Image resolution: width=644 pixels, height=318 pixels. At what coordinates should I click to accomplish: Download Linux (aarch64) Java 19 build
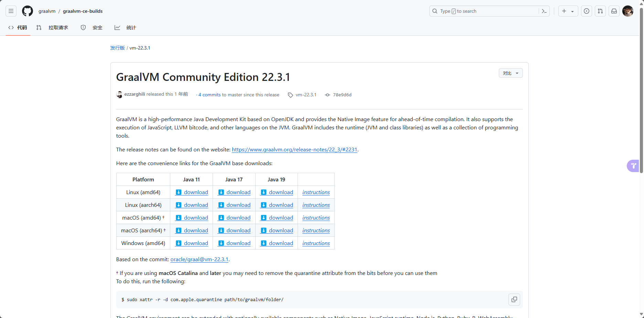tap(277, 205)
